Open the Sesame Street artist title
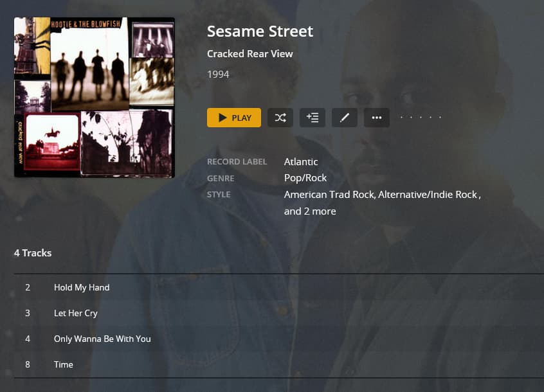 pos(260,31)
